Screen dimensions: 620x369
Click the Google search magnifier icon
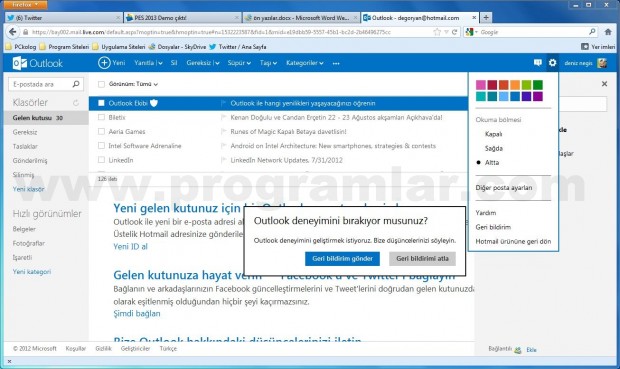[592, 32]
